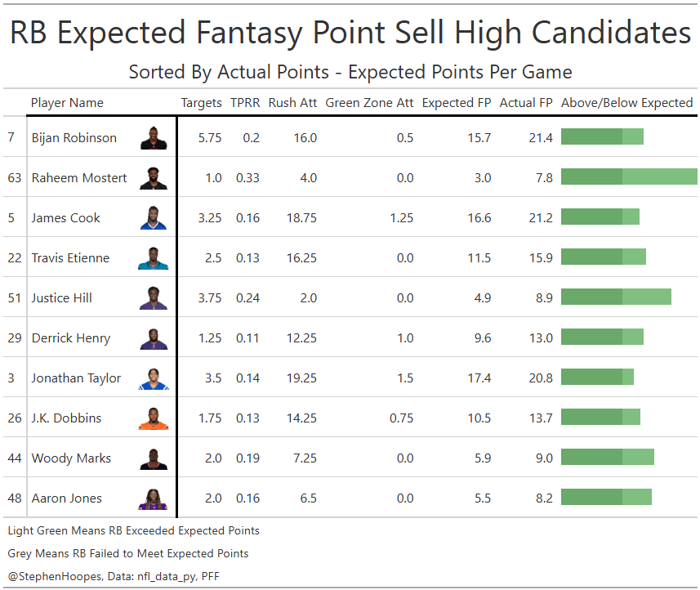Click Jonathan Taylor's headshot icon
The image size is (700, 590).
pos(153,378)
